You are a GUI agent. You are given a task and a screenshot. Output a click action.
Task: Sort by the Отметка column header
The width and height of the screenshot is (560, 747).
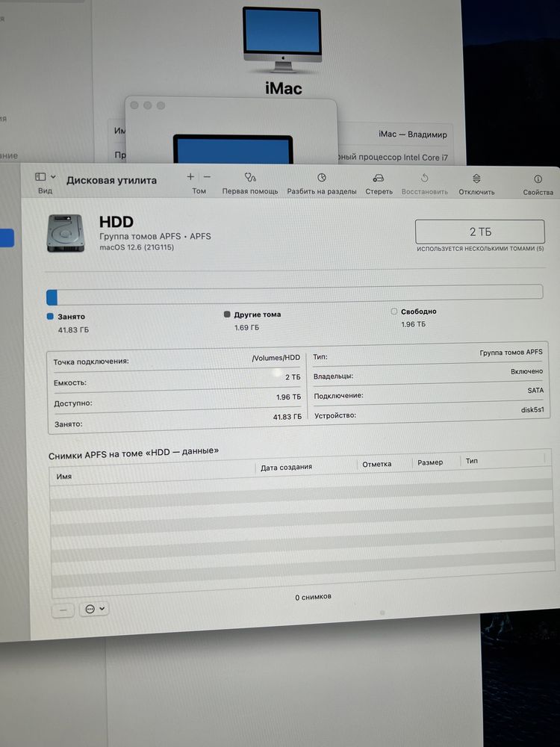pos(376,464)
